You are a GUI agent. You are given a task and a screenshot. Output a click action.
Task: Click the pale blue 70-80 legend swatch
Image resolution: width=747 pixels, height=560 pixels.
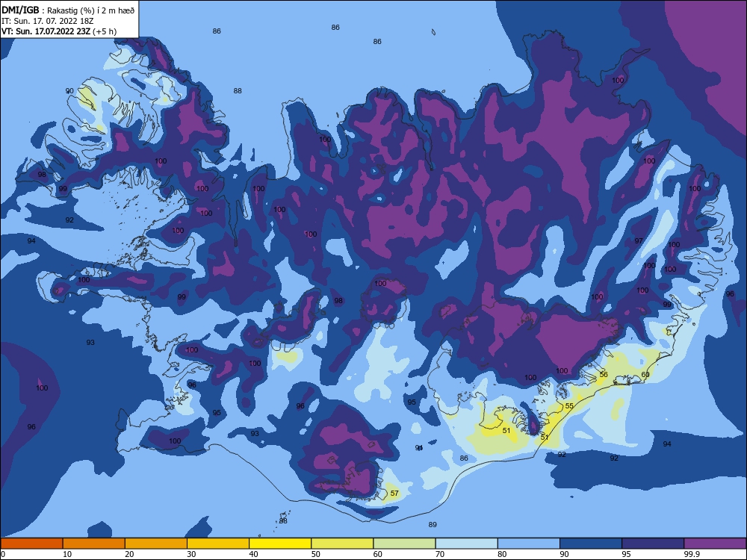(x=466, y=544)
